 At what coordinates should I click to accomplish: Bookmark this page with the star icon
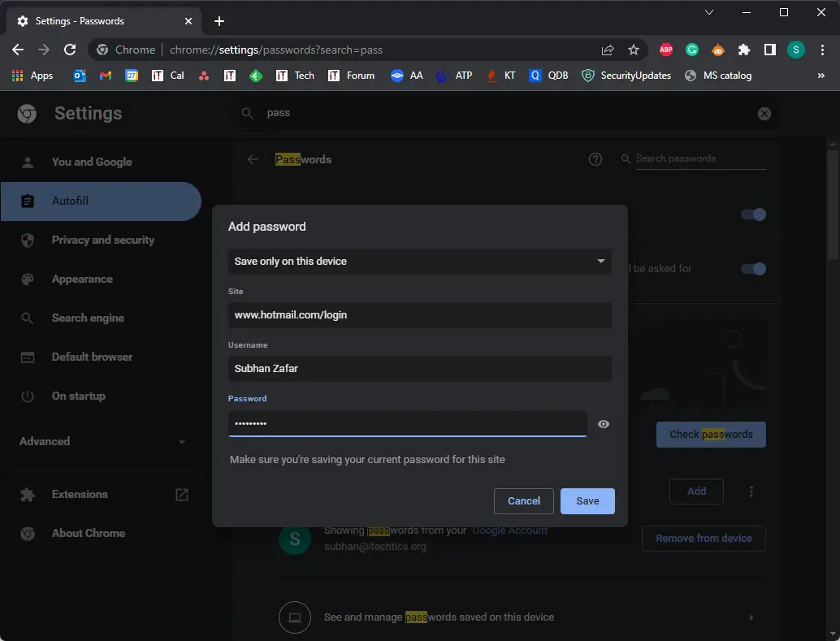[x=634, y=50]
